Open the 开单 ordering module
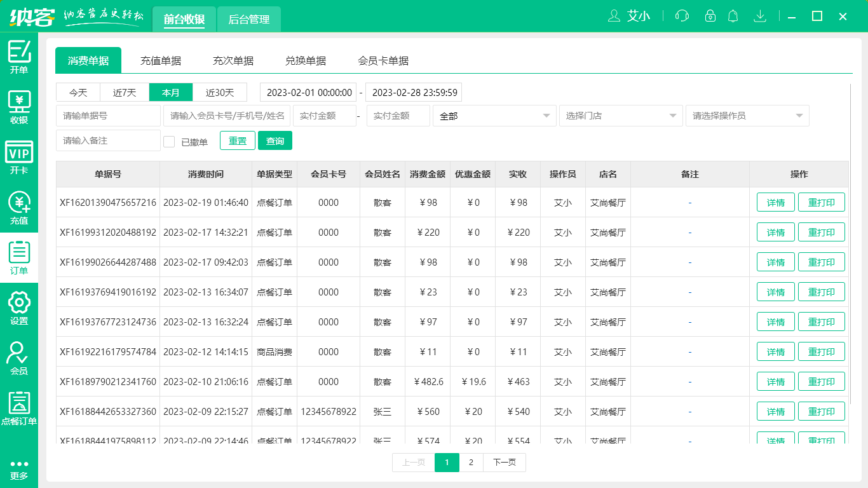This screenshot has width=868, height=488. 18,56
